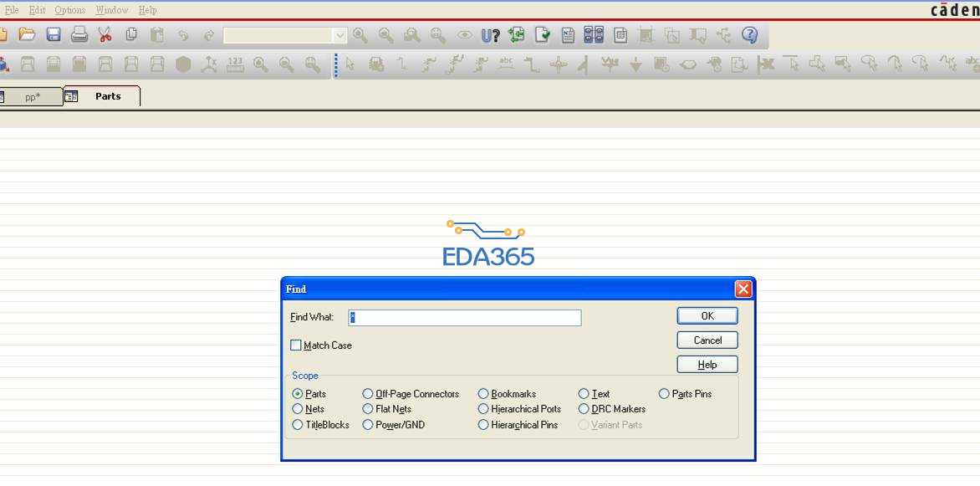This screenshot has width=980, height=486.
Task: Click the 123 ruler icon
Action: pos(235,64)
